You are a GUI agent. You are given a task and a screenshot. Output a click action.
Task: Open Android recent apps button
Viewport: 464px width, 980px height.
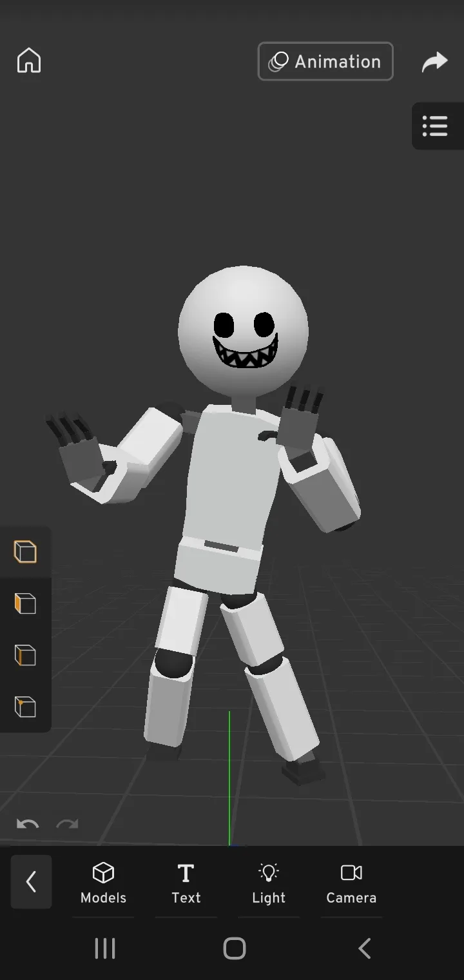point(105,948)
